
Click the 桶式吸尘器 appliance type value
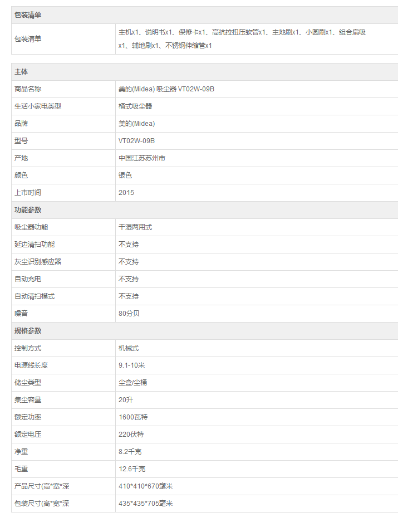click(x=135, y=106)
